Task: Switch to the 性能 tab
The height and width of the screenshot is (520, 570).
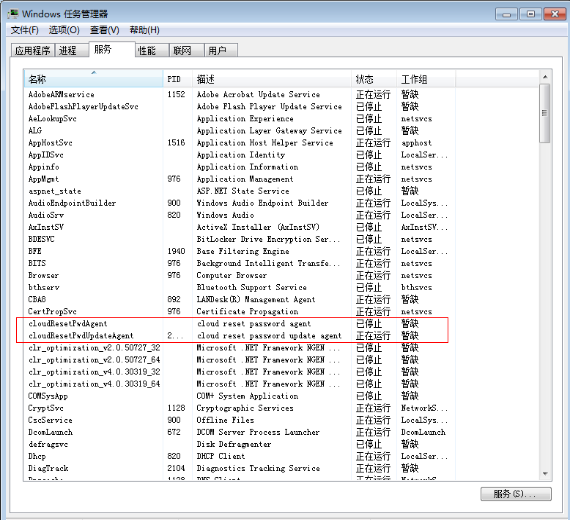Action: click(x=152, y=50)
